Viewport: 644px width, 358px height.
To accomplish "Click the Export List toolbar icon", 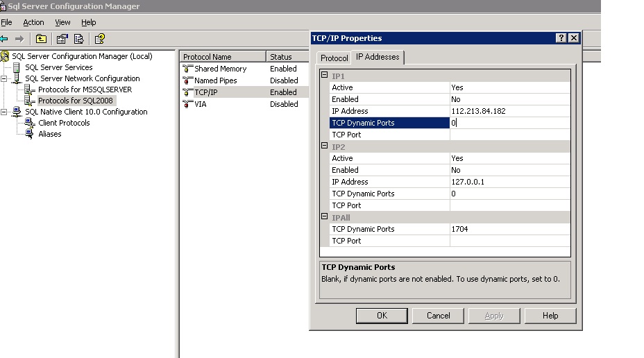I will coord(78,39).
